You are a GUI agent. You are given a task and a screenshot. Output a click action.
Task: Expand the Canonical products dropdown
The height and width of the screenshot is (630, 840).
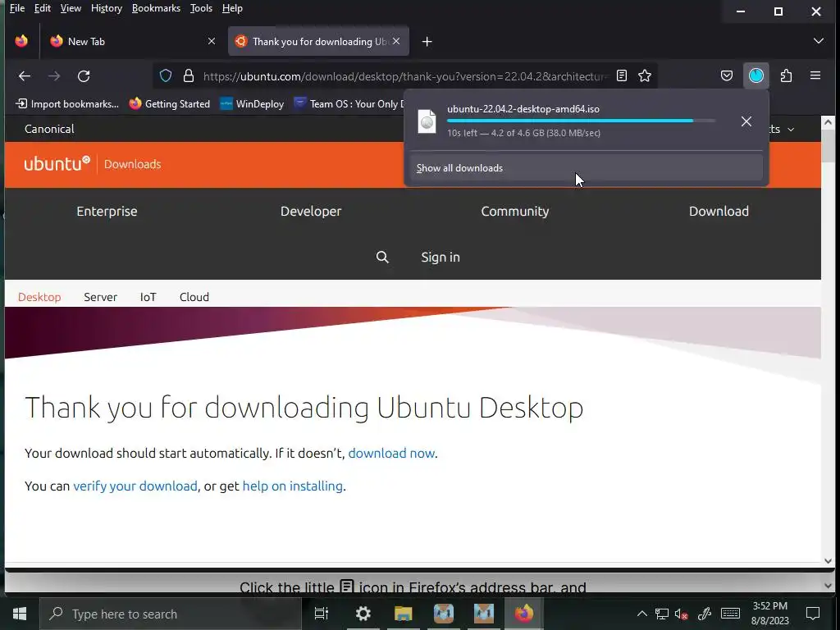[x=783, y=129]
